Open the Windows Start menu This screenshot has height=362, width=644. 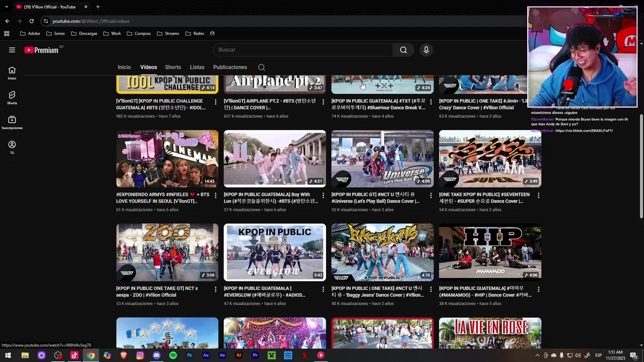pyautogui.click(x=8, y=355)
